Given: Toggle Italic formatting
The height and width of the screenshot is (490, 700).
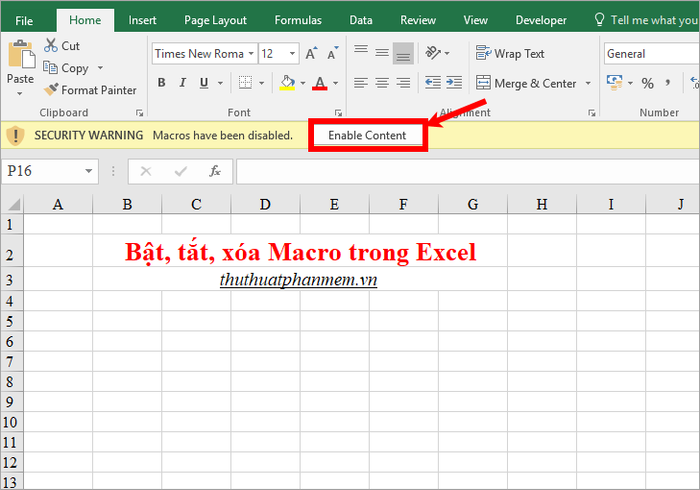Looking at the screenshot, I should (183, 83).
